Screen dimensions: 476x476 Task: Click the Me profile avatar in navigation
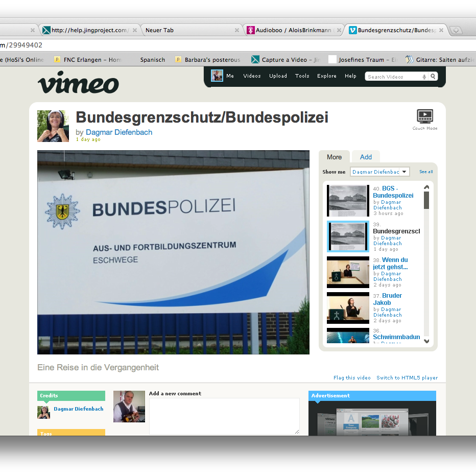pos(217,76)
